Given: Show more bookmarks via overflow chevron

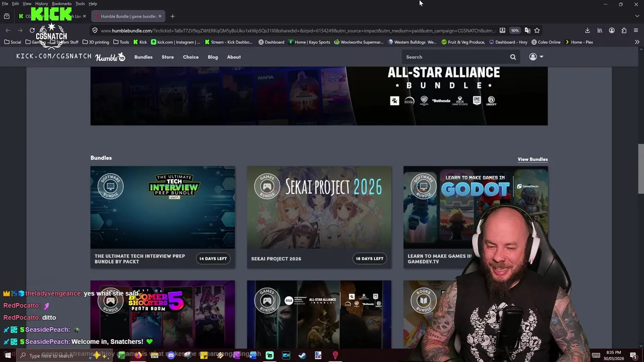Looking at the screenshot, I should tap(637, 42).
